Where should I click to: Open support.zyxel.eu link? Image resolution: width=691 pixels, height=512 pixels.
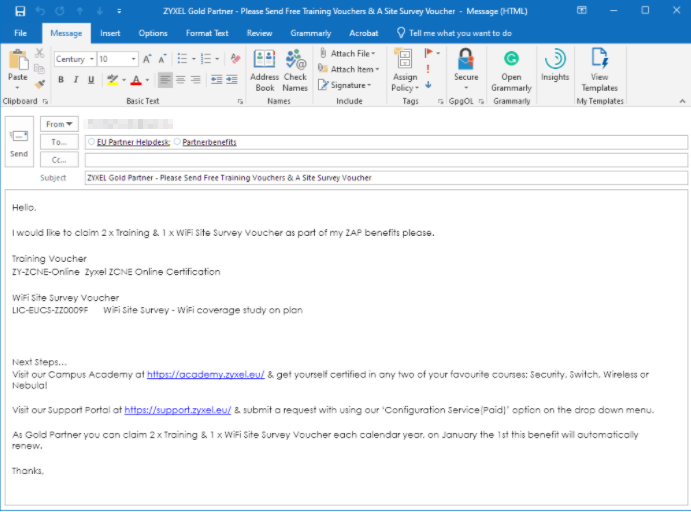pyautogui.click(x=178, y=410)
